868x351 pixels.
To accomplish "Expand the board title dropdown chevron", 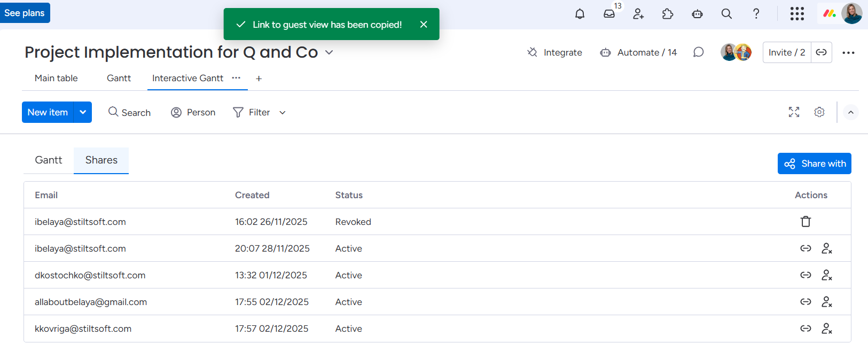I will (x=329, y=52).
